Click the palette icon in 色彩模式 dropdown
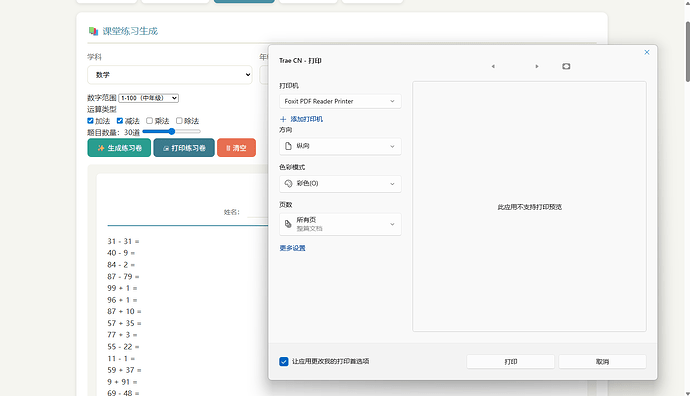The width and height of the screenshot is (690, 396). 288,183
